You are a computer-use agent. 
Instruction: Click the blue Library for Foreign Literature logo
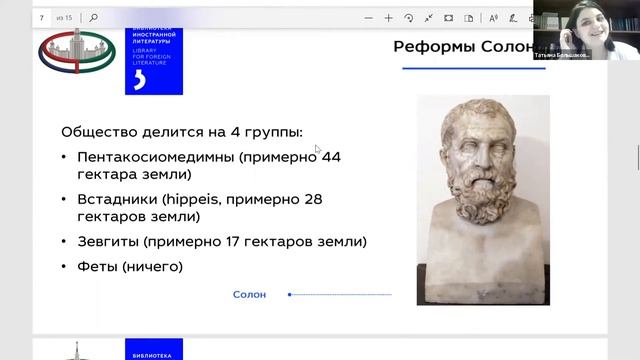coord(154,61)
